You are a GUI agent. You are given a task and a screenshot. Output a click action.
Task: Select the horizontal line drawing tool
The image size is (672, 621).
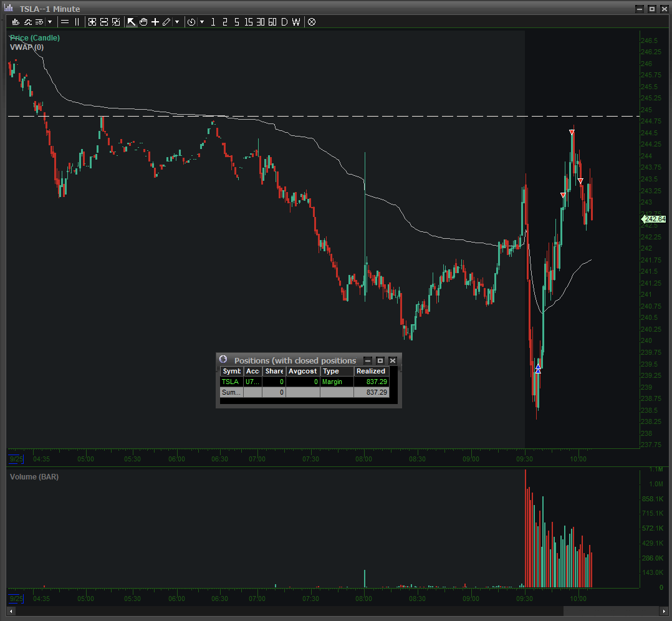click(x=65, y=22)
